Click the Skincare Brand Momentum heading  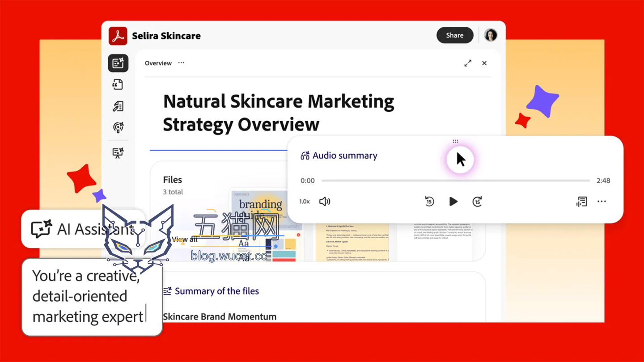[220, 316]
